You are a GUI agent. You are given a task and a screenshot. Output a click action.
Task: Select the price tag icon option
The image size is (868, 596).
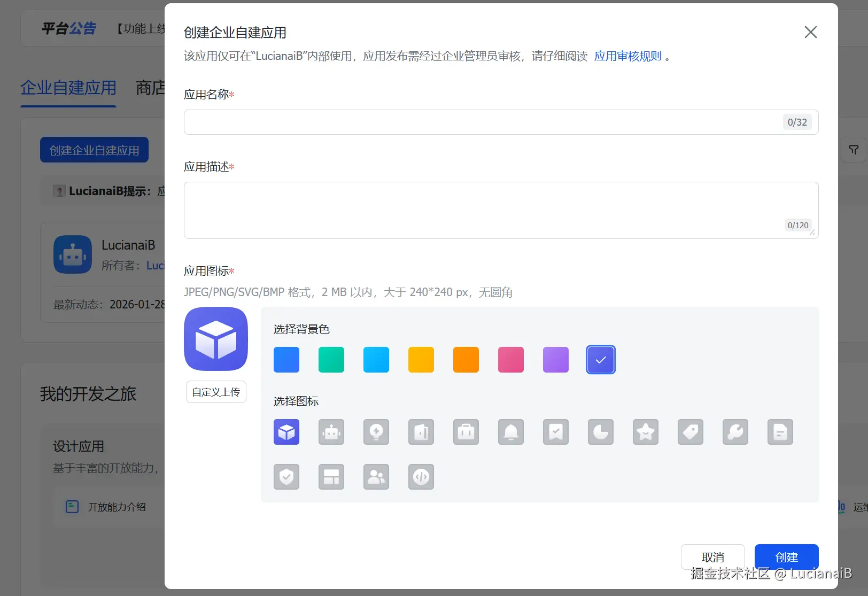691,432
